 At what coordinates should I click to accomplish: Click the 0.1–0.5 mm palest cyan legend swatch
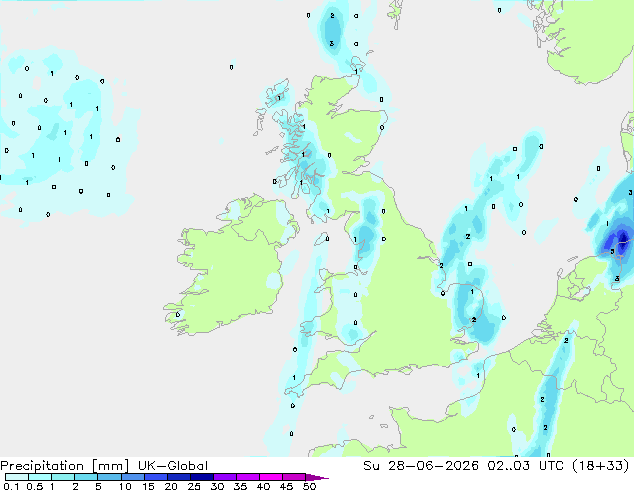[17, 477]
